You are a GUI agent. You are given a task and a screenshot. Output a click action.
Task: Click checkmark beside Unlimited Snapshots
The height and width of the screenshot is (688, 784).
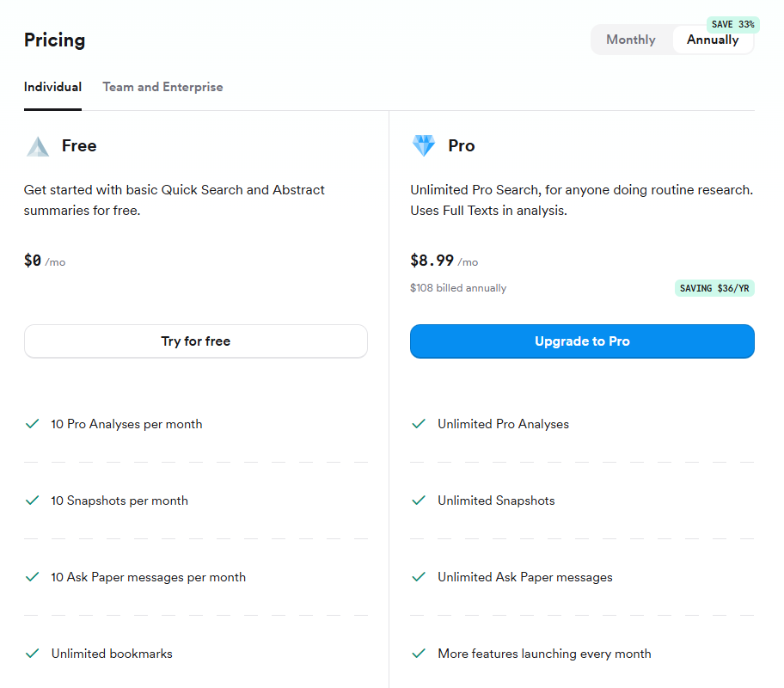[419, 501]
